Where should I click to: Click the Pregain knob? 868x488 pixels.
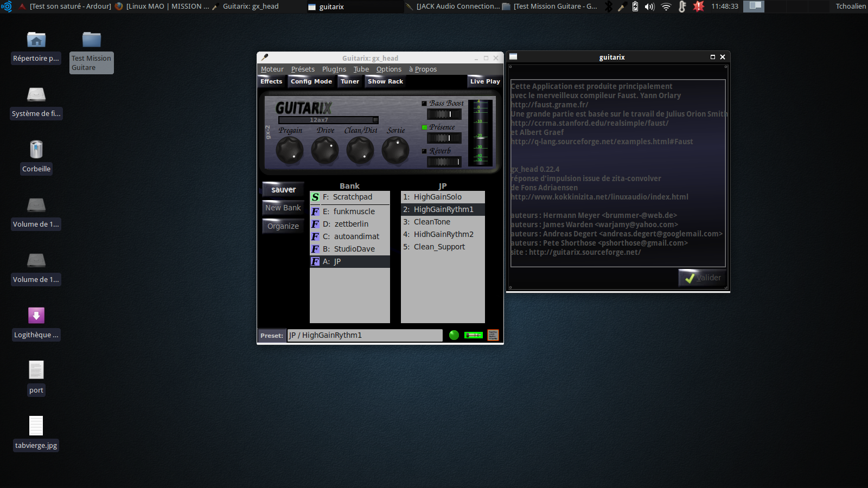click(x=290, y=150)
